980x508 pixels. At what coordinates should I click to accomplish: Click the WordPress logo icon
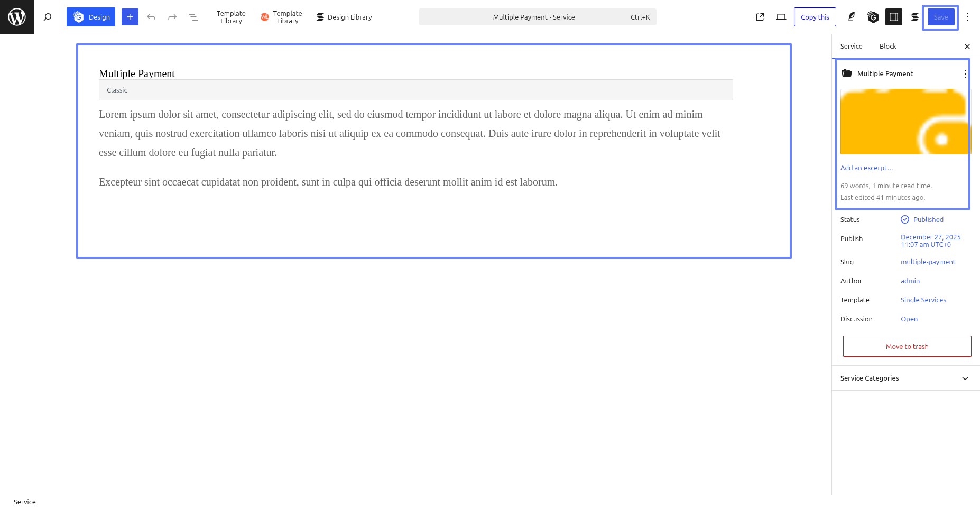[17, 17]
